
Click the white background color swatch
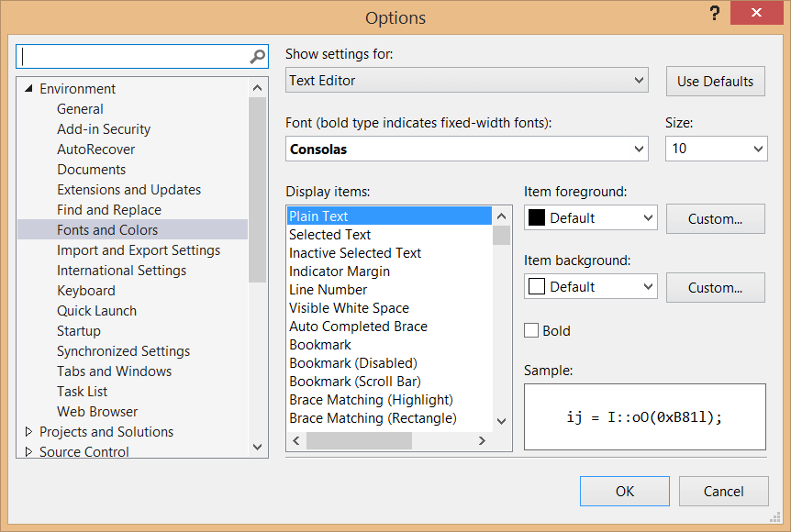coord(536,286)
